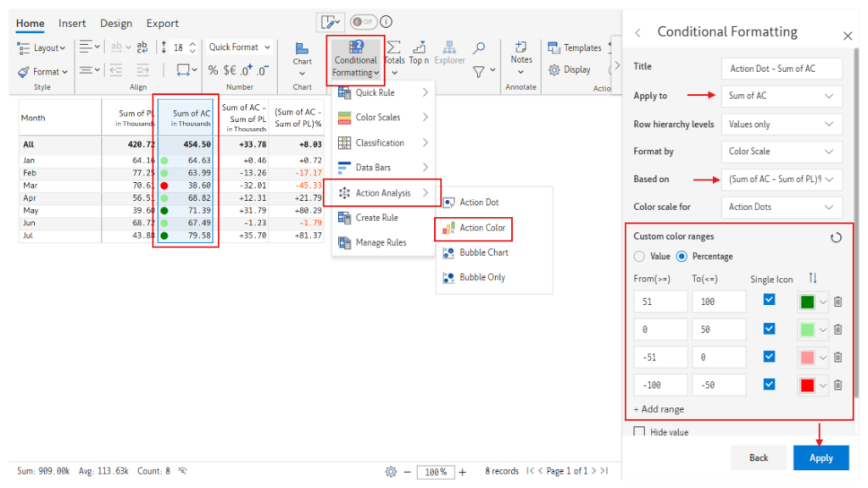
Task: Expand ribbon with the right chevron
Action: (617, 65)
